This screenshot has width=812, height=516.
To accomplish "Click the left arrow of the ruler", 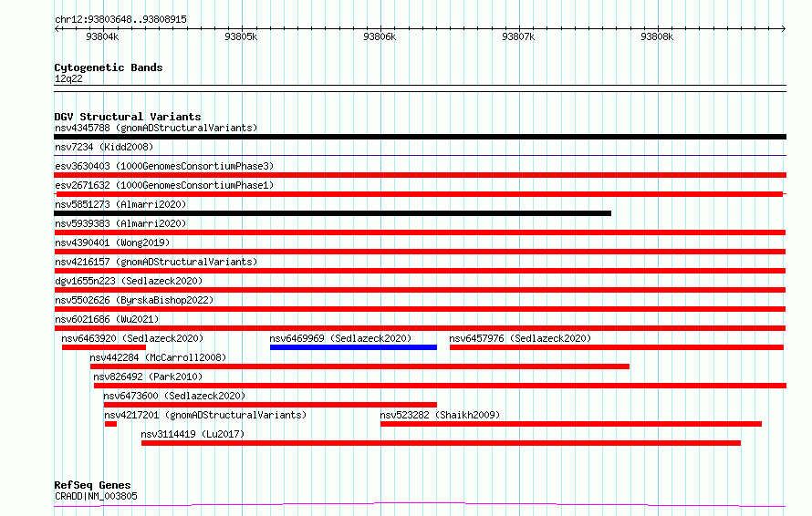I will coord(57,29).
